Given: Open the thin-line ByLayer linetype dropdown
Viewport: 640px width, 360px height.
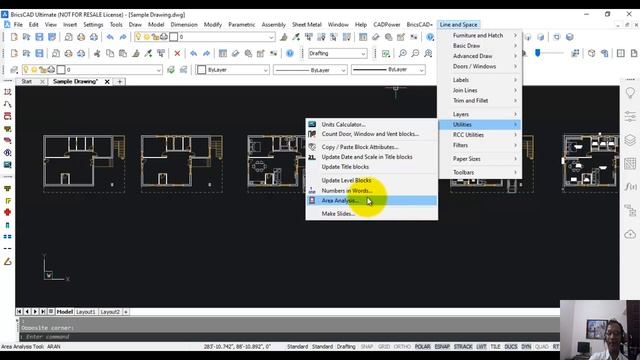Looking at the screenshot, I should [310, 70].
